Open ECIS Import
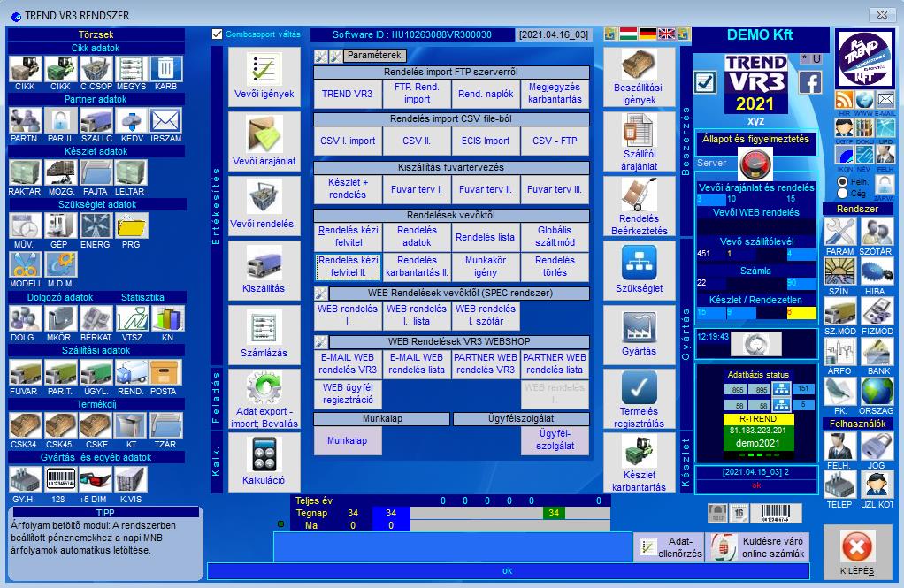The image size is (904, 588). tap(486, 141)
